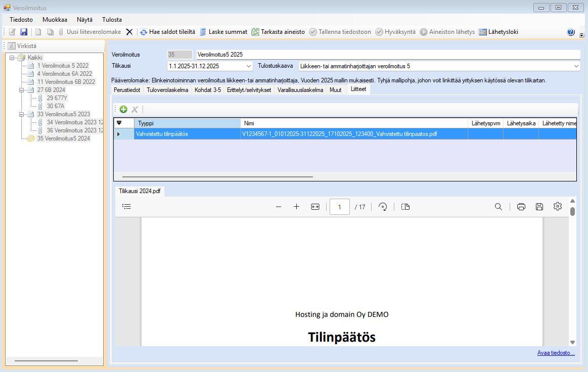Open PDF search magnifier

pos(498,207)
